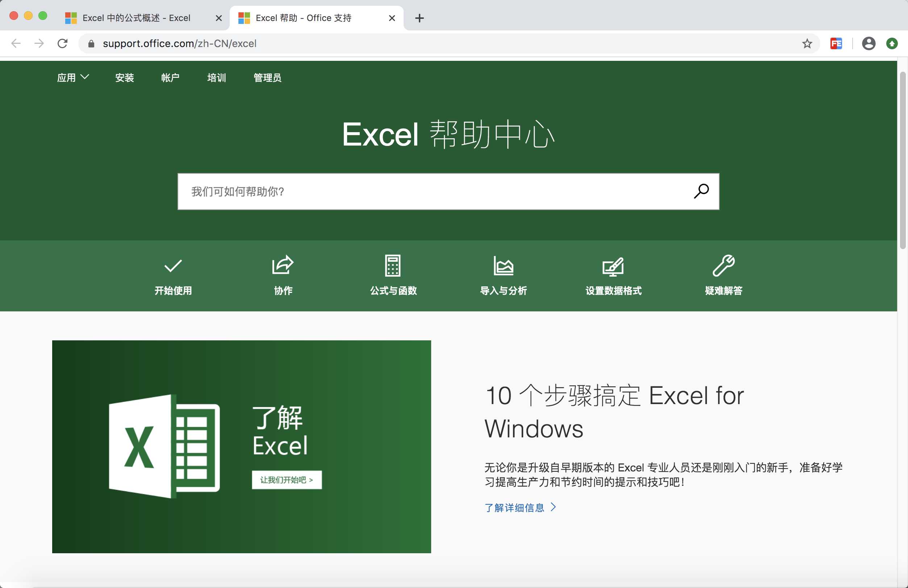Click the Excel 帮助中心 title
Screen dimensions: 908x588
(448, 134)
